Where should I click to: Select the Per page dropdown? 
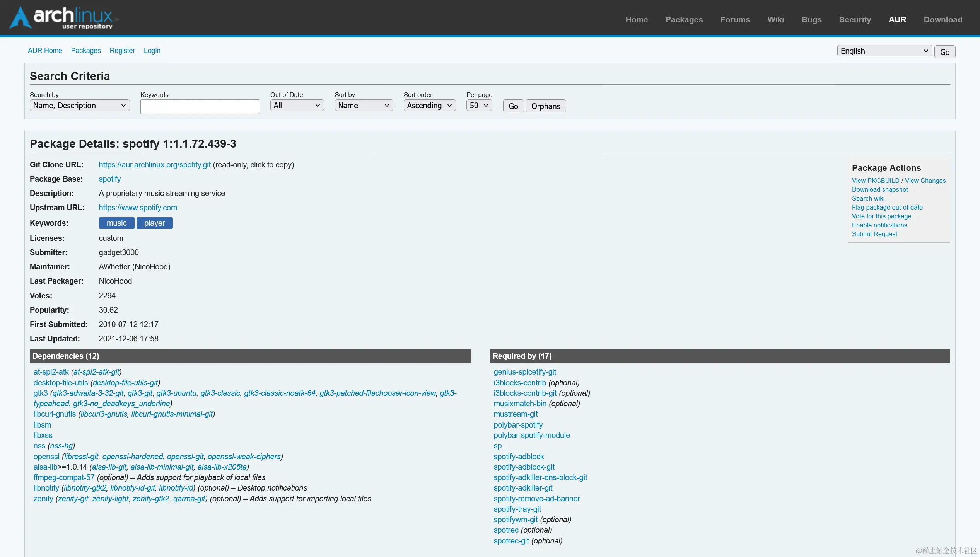tap(479, 106)
